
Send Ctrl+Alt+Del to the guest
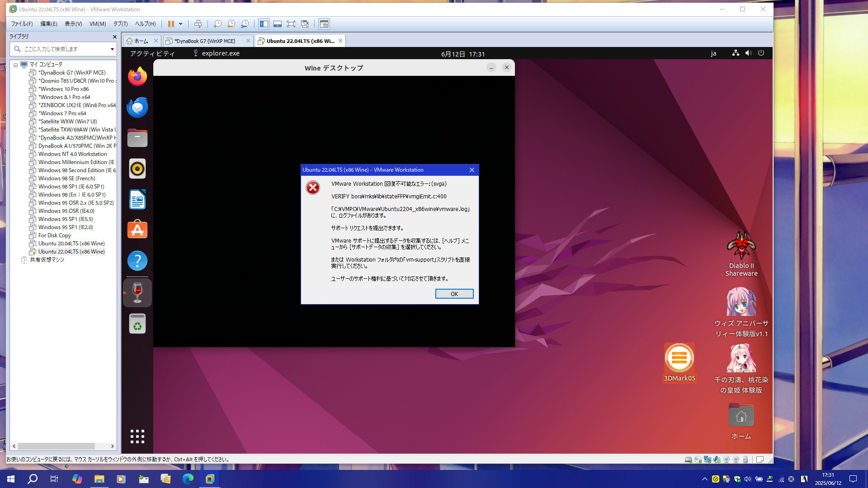tap(198, 24)
